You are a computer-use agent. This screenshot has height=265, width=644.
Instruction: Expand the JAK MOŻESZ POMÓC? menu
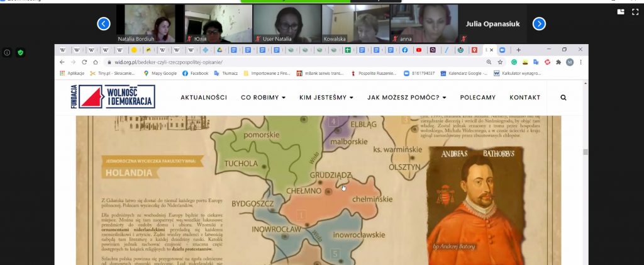point(407,98)
